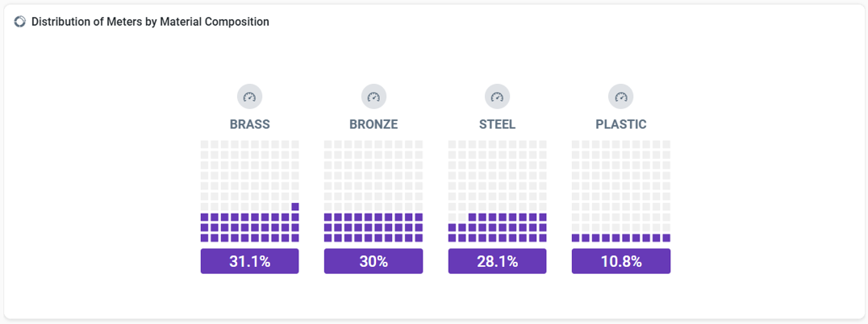Image resolution: width=868 pixels, height=324 pixels.
Task: Click the Plastic waffle chart grid
Action: [x=621, y=191]
